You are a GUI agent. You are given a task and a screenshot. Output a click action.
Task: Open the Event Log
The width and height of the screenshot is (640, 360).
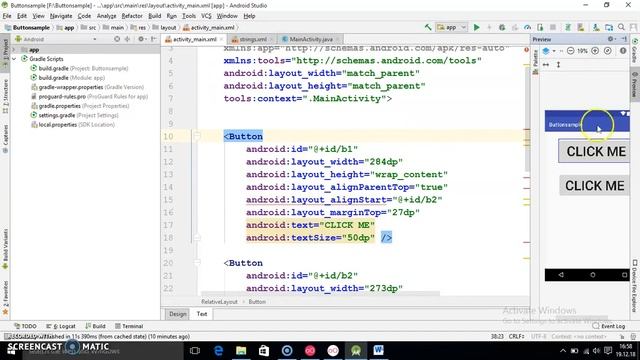point(609,326)
